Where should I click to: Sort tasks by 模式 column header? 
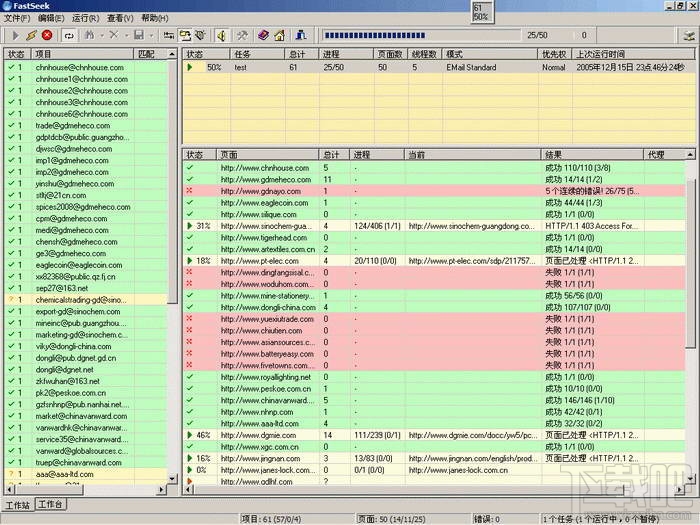point(490,54)
